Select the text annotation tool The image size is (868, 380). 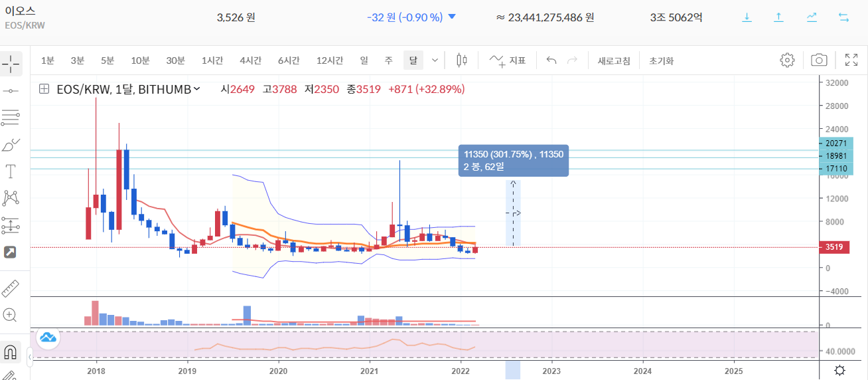11,171
